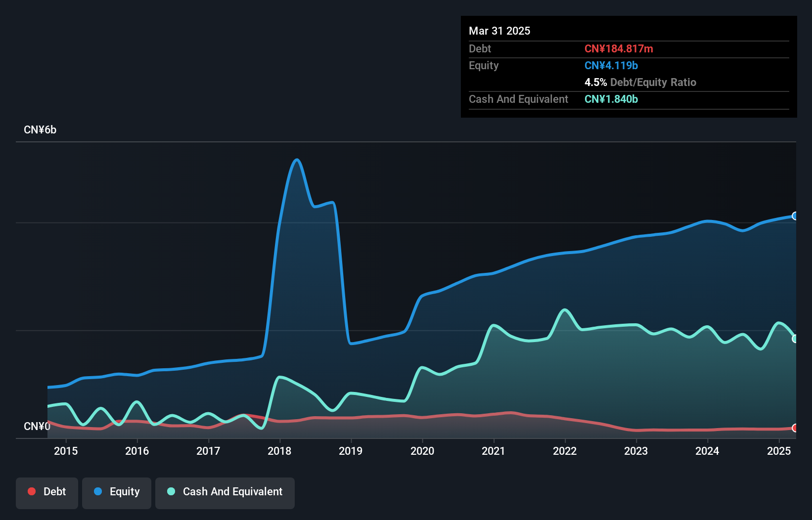This screenshot has height=520, width=812.
Task: Click the teal Cash And Equivalent legend dot
Action: (x=171, y=491)
